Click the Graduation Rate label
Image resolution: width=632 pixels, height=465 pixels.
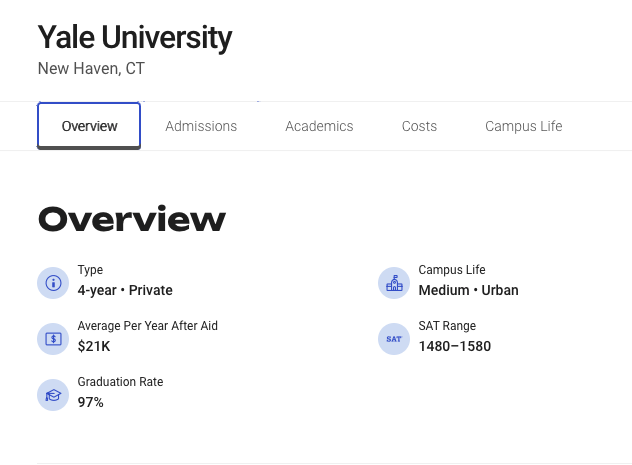click(x=120, y=382)
